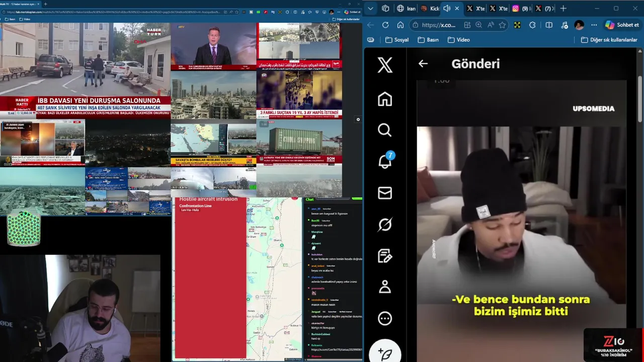Screen dimensions: 644x362
Task: Click the zoom magnifier in x.com address bar
Action: [478, 25]
